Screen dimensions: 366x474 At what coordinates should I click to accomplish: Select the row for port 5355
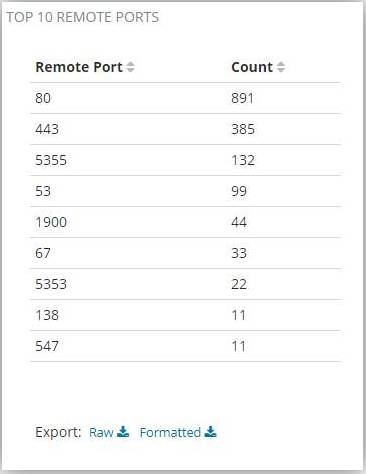[x=186, y=160]
